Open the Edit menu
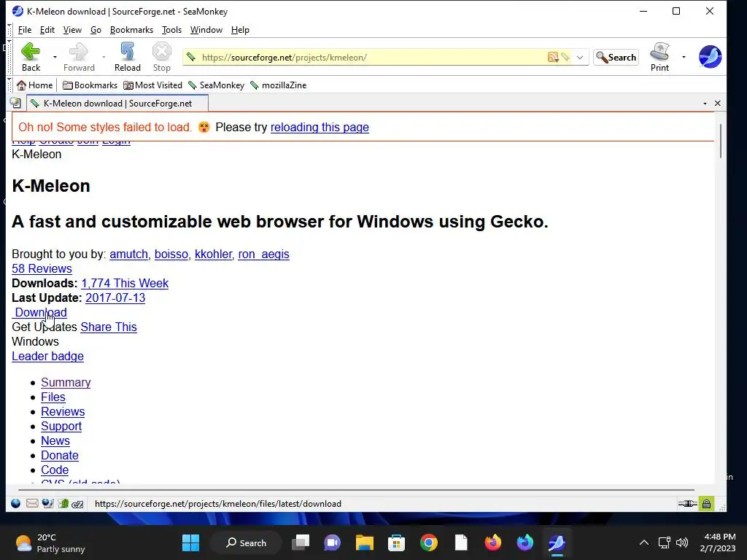Screen dimensions: 747x560 (47, 29)
